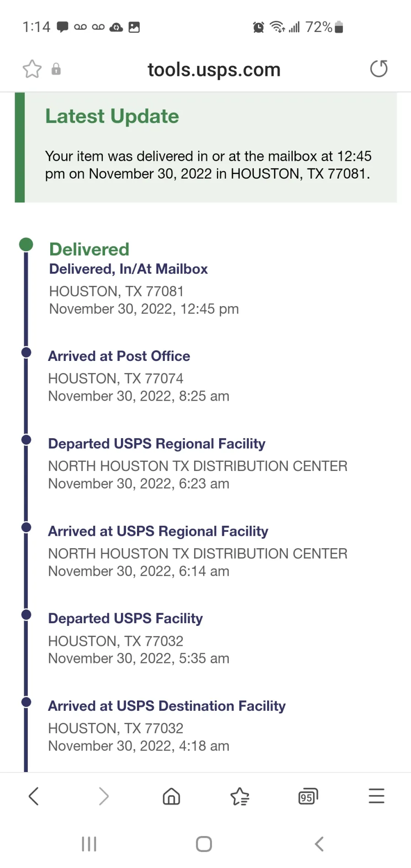Image resolution: width=411 pixels, height=868 pixels.
Task: Tap the padlock site security icon
Action: tap(56, 69)
